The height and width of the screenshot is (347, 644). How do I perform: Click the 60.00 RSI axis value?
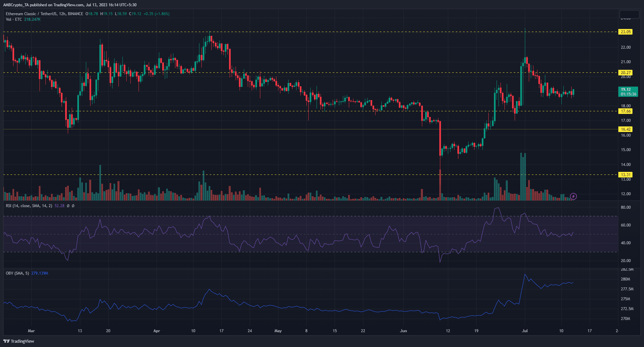pos(626,225)
